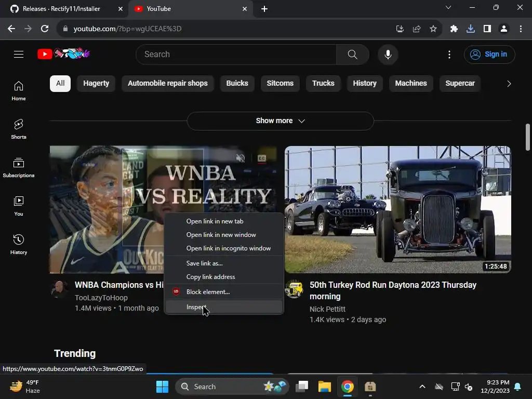
Task: Click the magnifier search button
Action: click(x=353, y=54)
